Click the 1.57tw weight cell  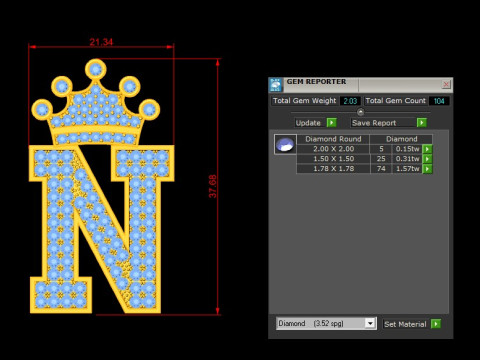[407, 169]
